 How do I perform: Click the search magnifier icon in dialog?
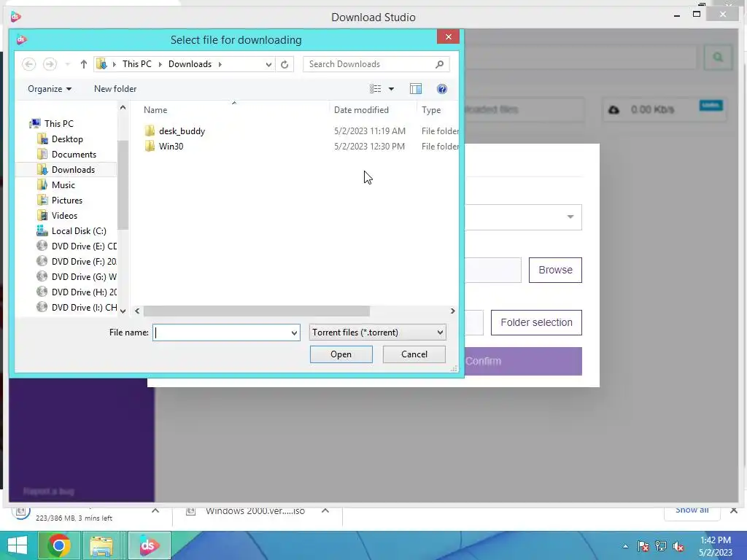pyautogui.click(x=439, y=64)
